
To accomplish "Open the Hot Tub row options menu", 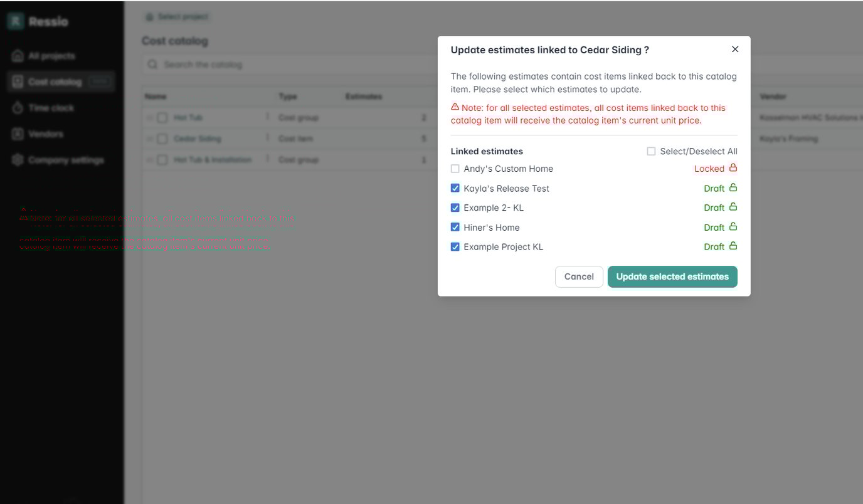I will 267,117.
